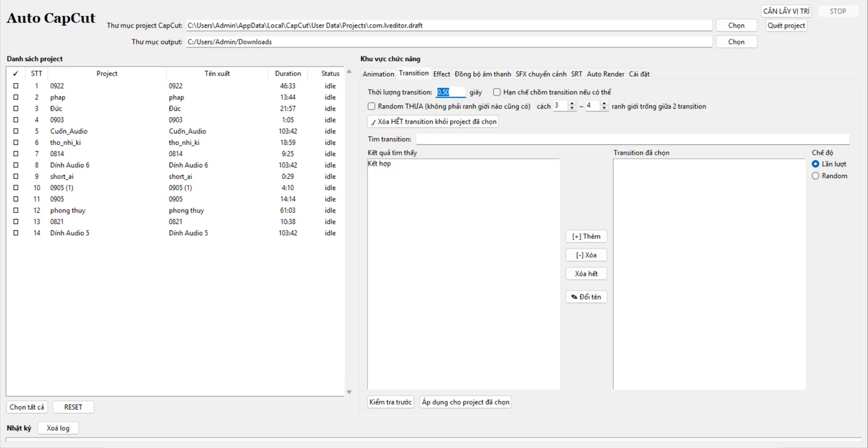868x448 pixels.
Task: Enable Random THƯA checkbox
Action: point(372,106)
